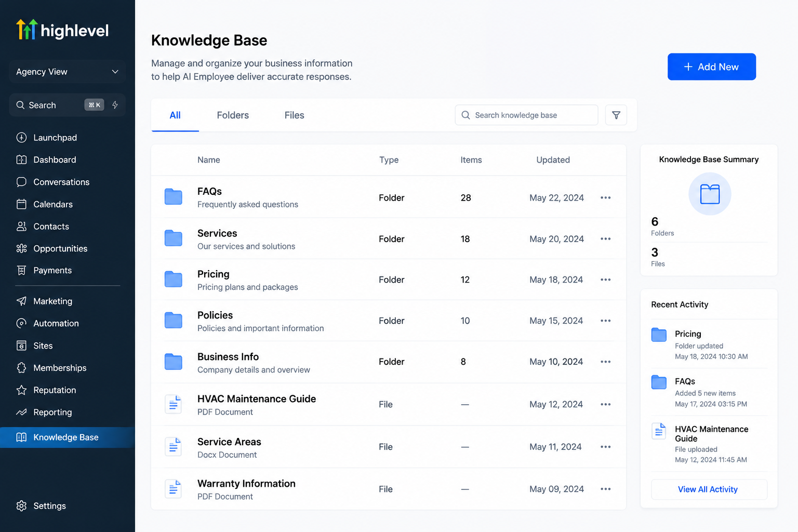Click the Search knowledge base field
798x532 pixels.
pos(527,115)
